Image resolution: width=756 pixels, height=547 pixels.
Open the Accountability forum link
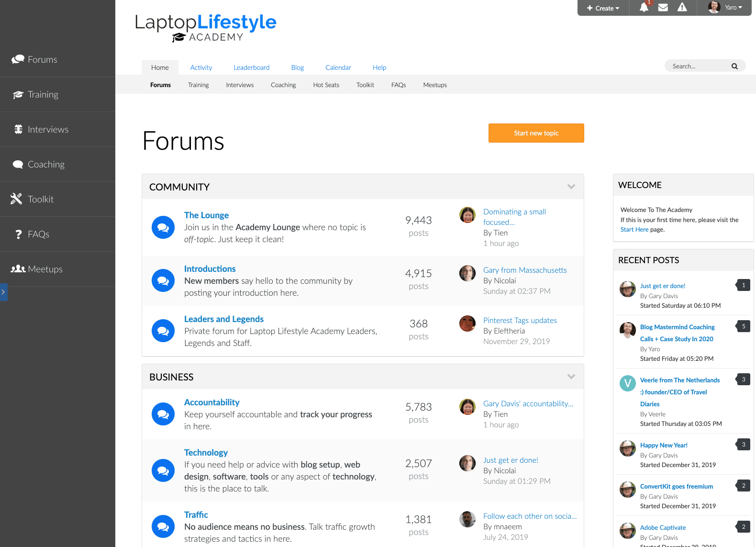tap(212, 402)
